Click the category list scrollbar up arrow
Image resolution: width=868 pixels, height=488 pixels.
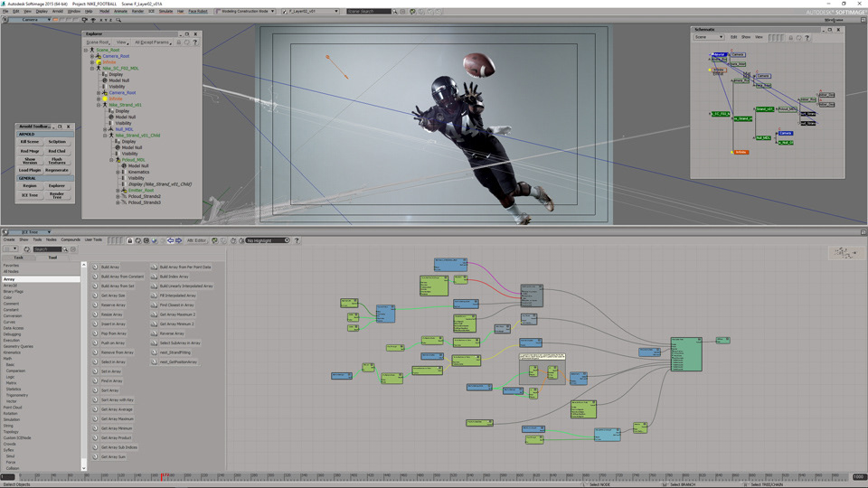pyautogui.click(x=84, y=265)
